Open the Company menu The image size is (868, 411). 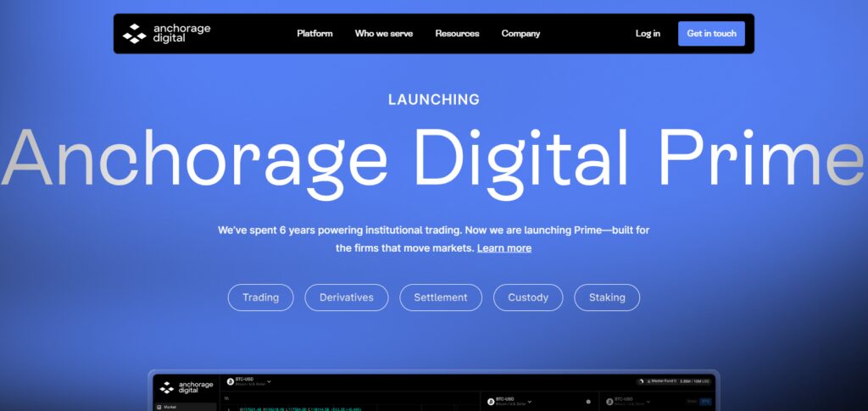click(x=520, y=33)
